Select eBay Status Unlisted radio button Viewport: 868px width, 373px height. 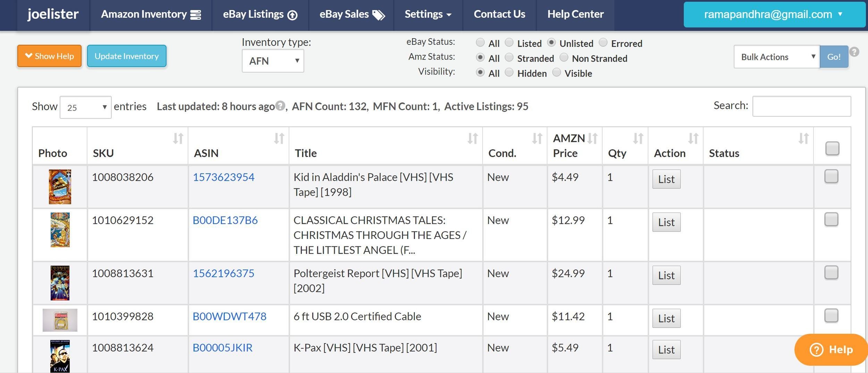click(x=551, y=42)
